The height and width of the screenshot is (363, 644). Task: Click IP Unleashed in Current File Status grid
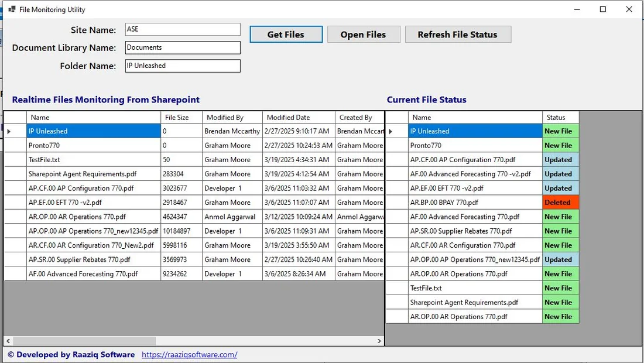(x=475, y=131)
